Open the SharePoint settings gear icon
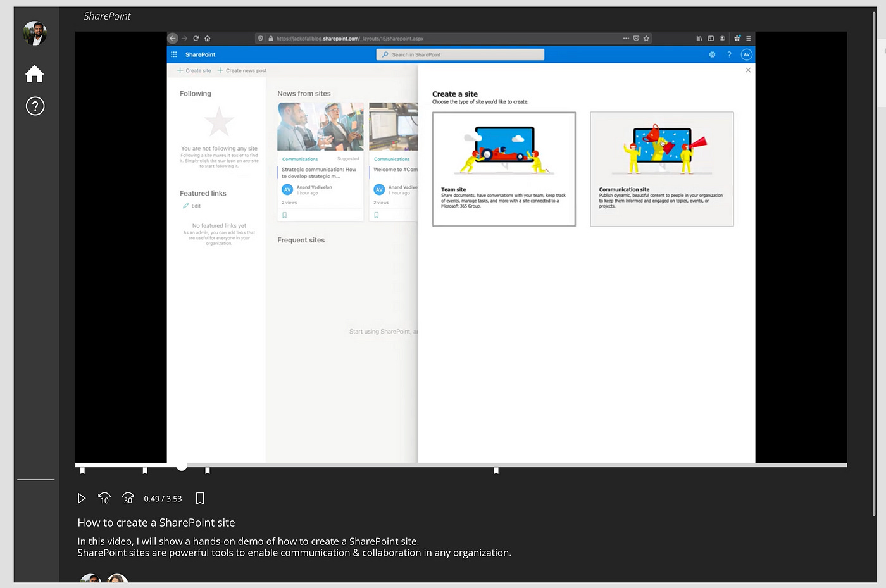 point(712,54)
